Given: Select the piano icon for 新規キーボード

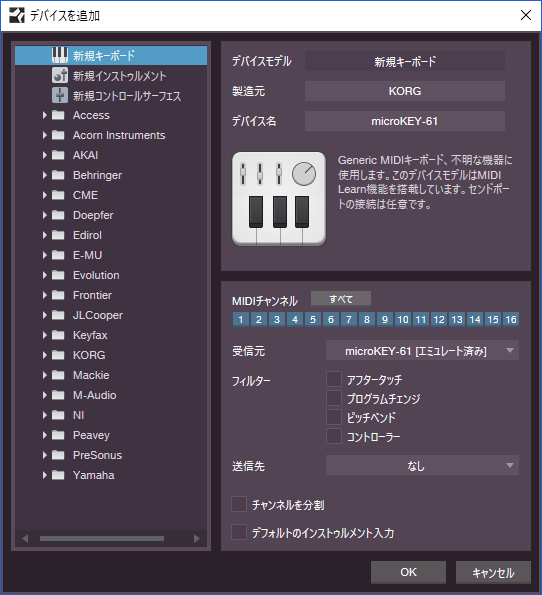Looking at the screenshot, I should pyautogui.click(x=60, y=55).
